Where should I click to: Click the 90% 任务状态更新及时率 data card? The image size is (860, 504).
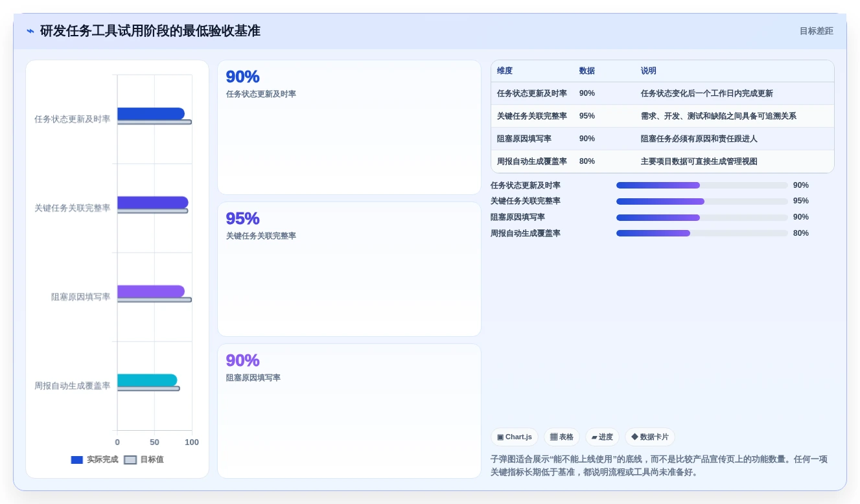tap(349, 127)
